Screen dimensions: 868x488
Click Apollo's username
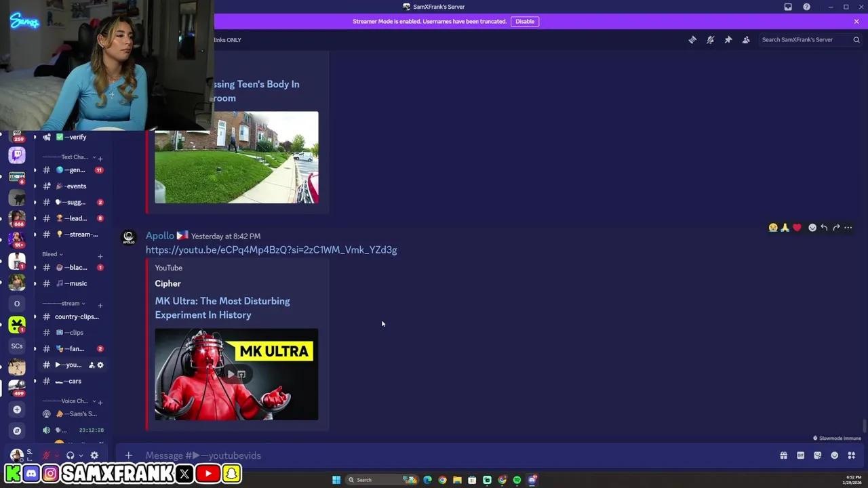(160, 236)
